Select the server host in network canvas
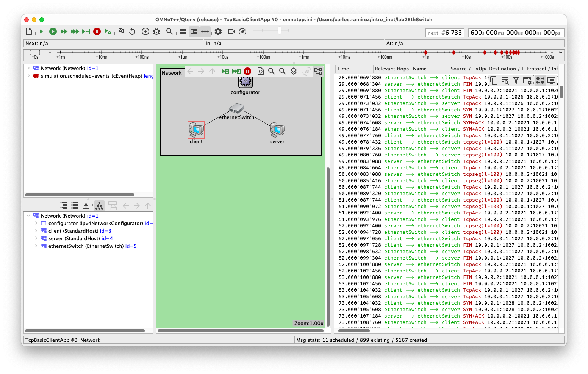 tap(277, 130)
